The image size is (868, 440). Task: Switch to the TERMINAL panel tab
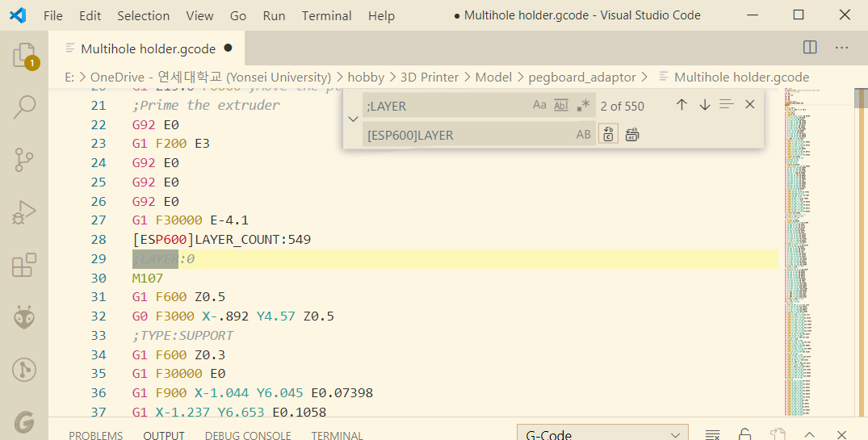338,435
